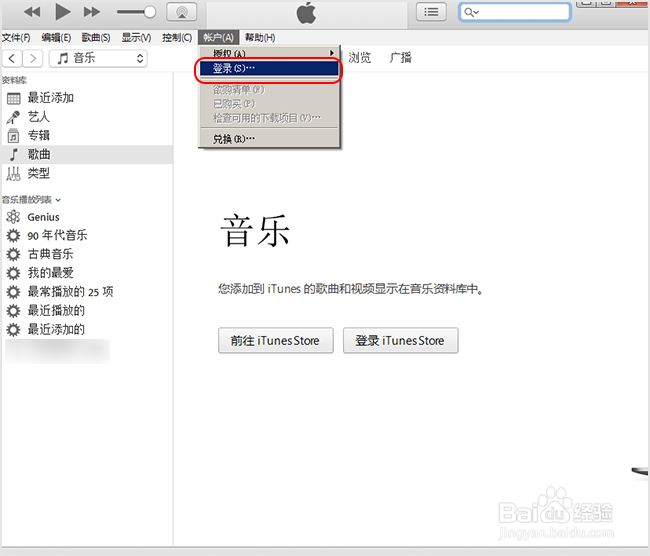Adjust the volume slider knob
The width and height of the screenshot is (650, 556).
pyautogui.click(x=150, y=12)
